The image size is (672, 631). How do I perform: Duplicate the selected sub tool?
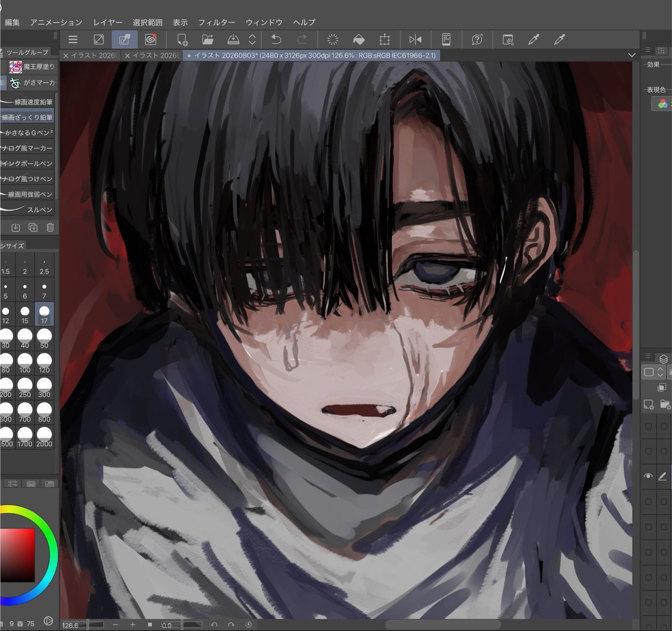[x=33, y=227]
